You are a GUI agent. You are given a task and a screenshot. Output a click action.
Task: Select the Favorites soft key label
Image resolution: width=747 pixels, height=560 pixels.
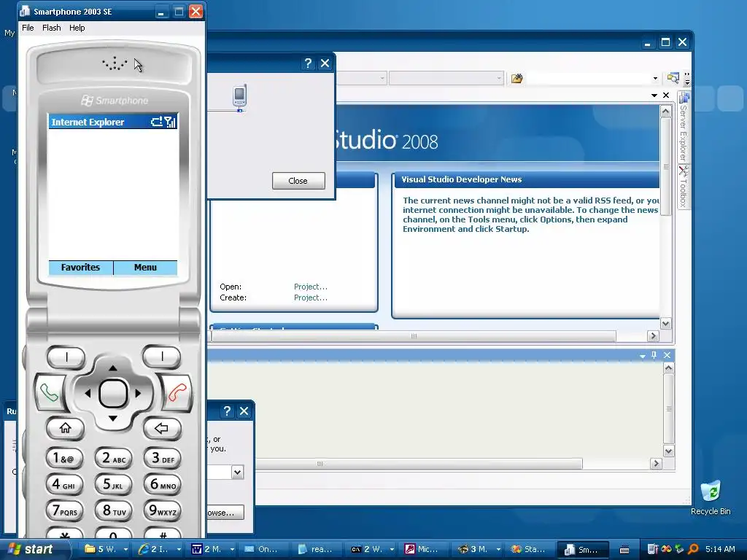tap(80, 268)
